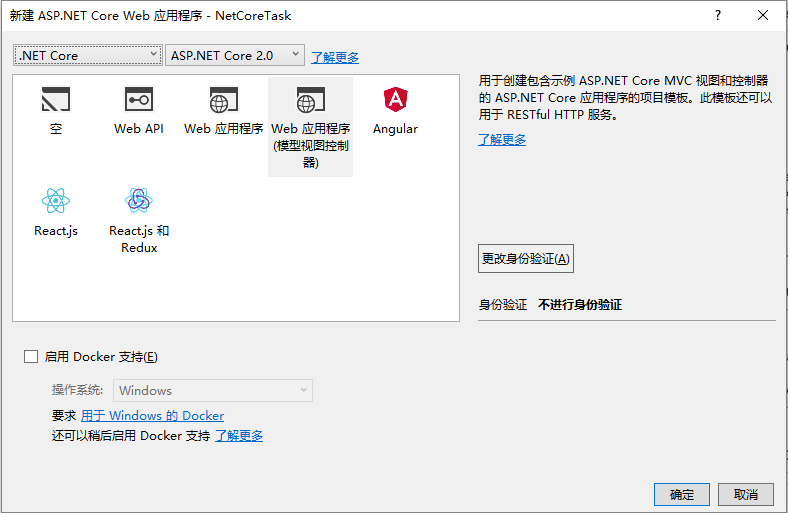Image resolution: width=788 pixels, height=513 pixels.
Task: Open the 用于 Windows 的 Docker link
Action: (152, 416)
